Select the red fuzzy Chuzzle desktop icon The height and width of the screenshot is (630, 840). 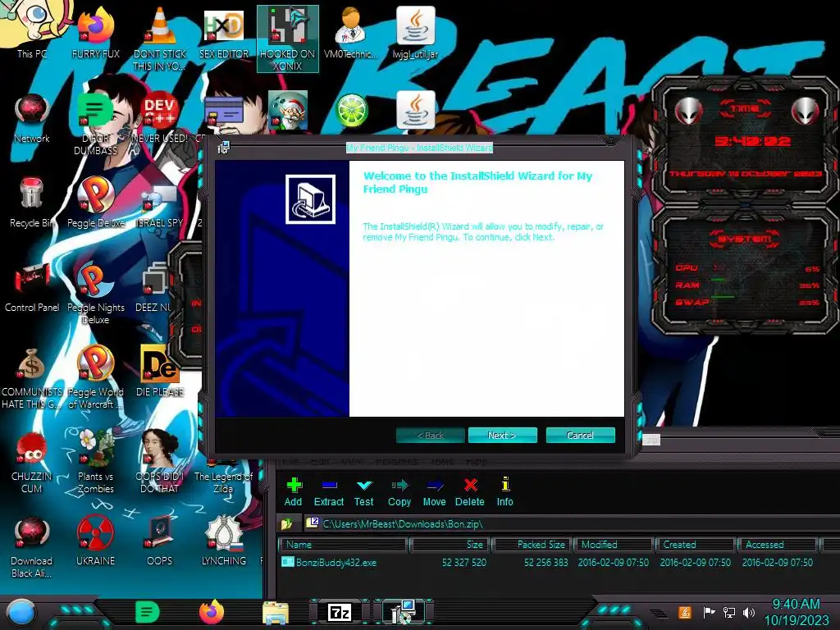[x=32, y=462]
